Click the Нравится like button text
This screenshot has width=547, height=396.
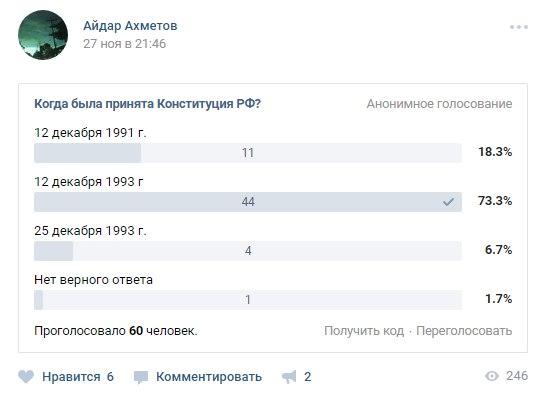tap(71, 377)
